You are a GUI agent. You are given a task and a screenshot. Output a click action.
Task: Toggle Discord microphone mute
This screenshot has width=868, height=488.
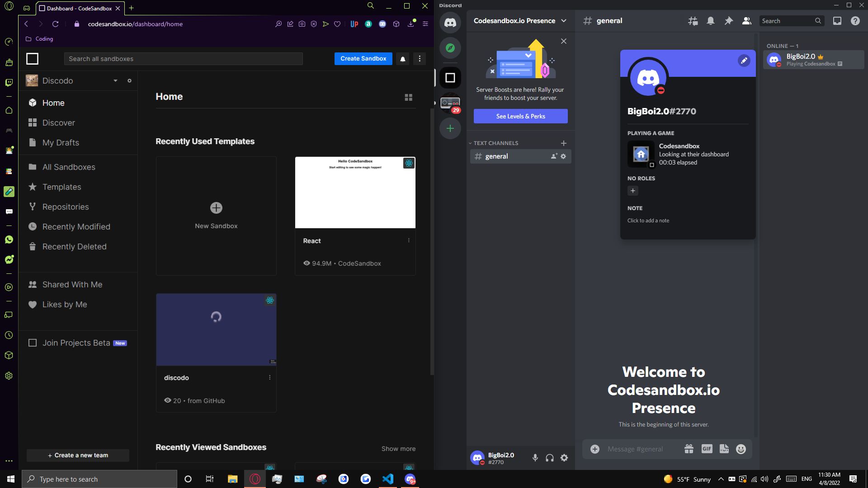pos(535,458)
